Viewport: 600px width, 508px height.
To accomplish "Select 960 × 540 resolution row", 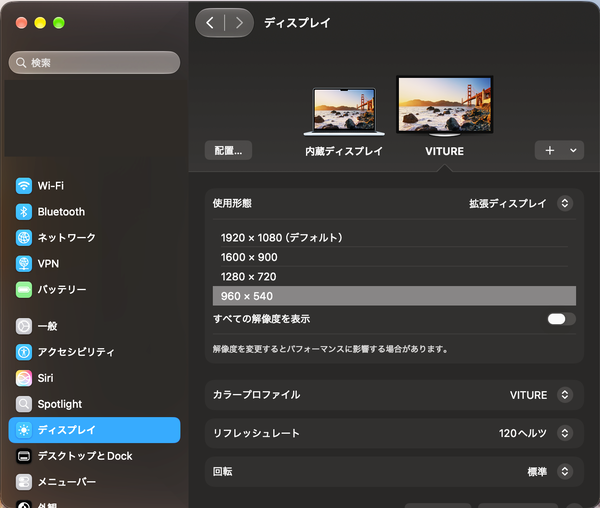I will (x=394, y=296).
